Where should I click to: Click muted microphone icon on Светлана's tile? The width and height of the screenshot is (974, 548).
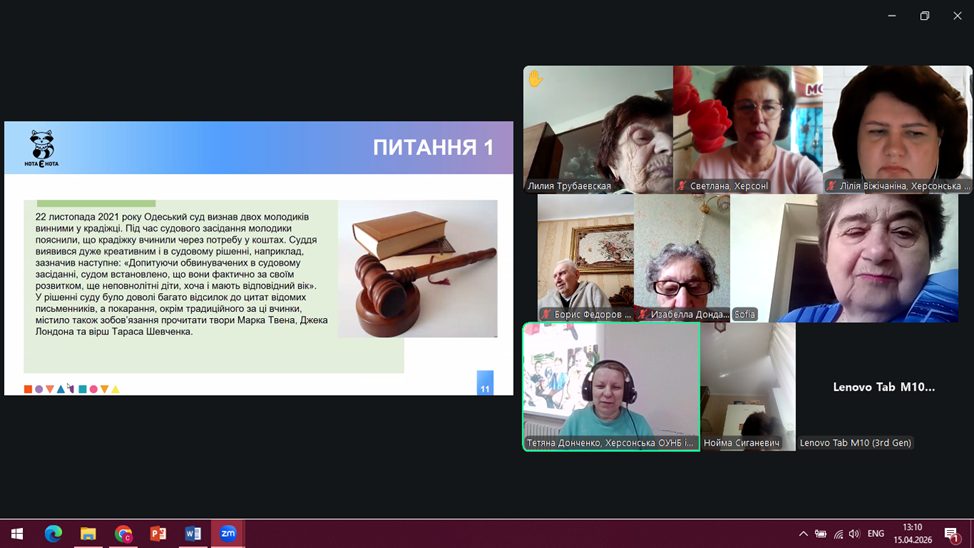click(681, 186)
